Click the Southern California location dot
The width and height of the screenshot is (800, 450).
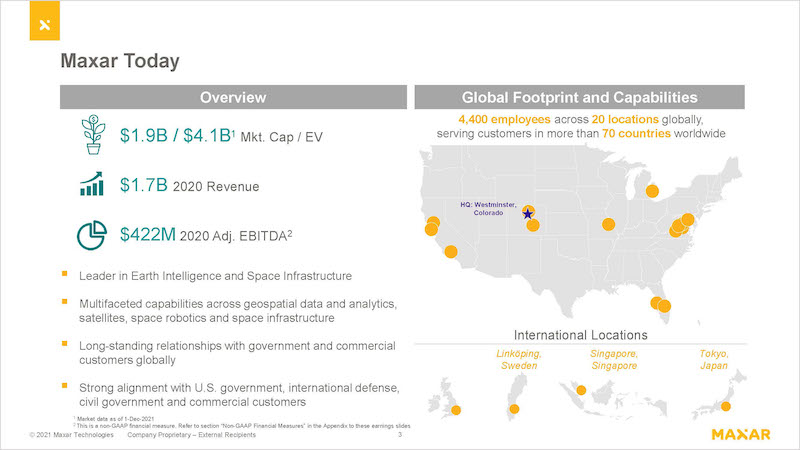pyautogui.click(x=451, y=252)
